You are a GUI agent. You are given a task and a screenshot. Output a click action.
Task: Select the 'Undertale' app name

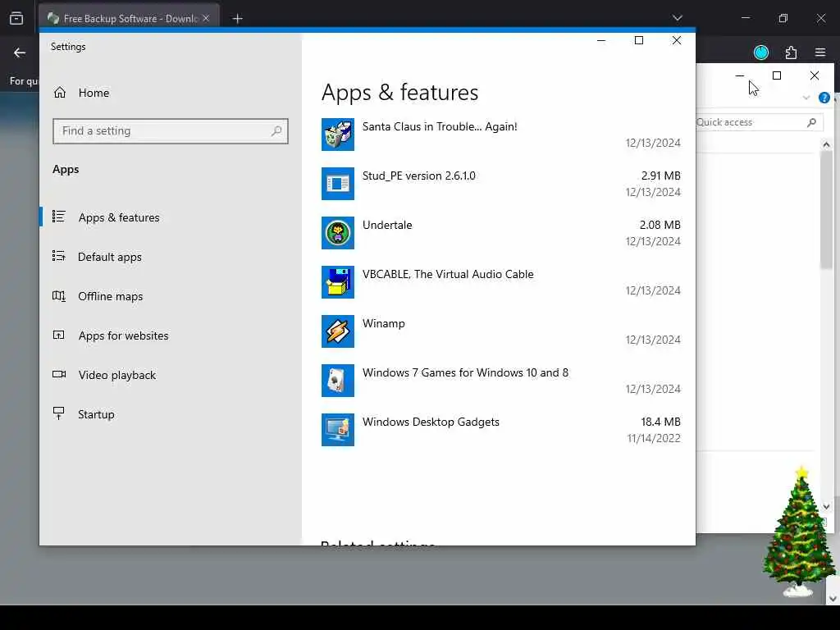[x=387, y=225]
